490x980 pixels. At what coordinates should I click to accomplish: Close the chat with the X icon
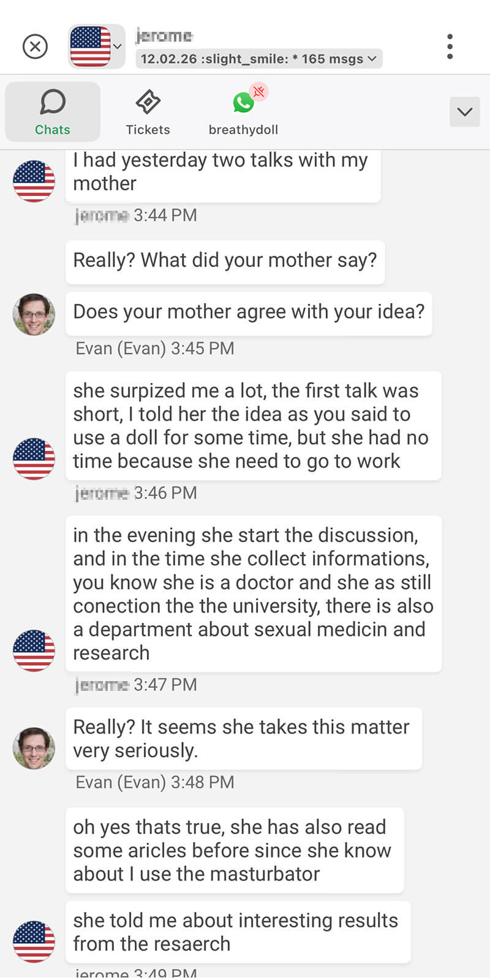pyautogui.click(x=35, y=47)
